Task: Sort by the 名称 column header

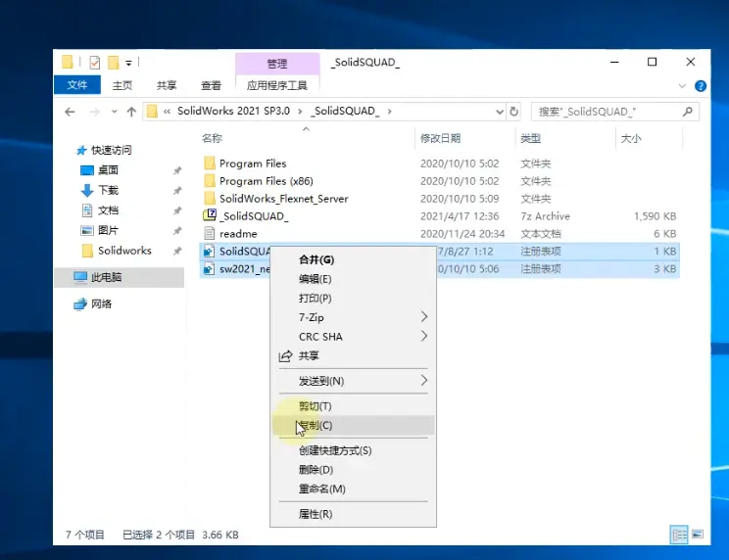Action: click(x=212, y=138)
